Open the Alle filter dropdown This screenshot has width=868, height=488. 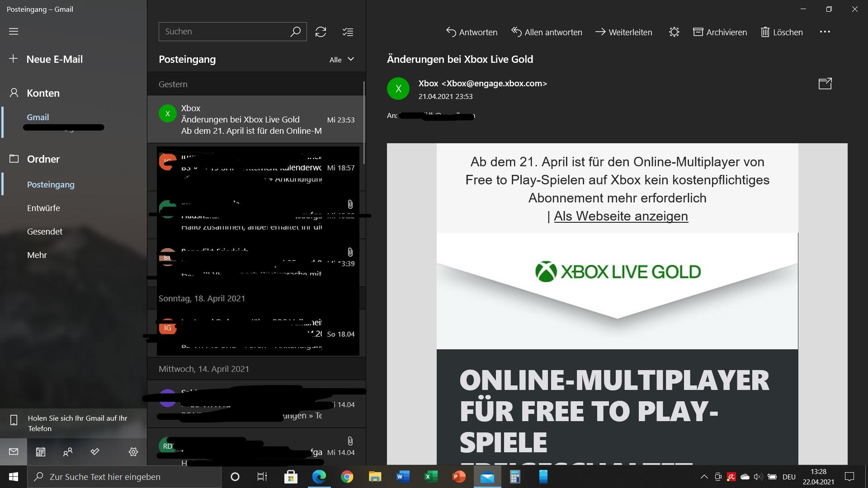click(x=342, y=60)
